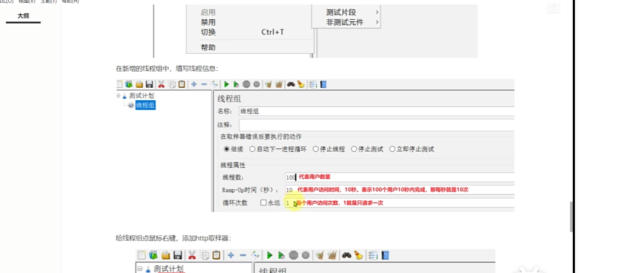This screenshot has height=273, width=644.
Task: Focus the 名称 name field
Action: 377,111
